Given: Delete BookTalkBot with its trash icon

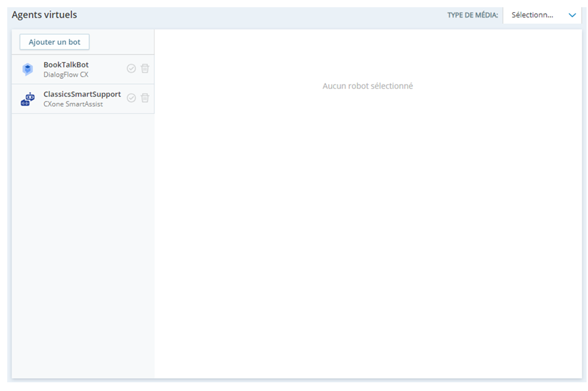Looking at the screenshot, I should (145, 68).
